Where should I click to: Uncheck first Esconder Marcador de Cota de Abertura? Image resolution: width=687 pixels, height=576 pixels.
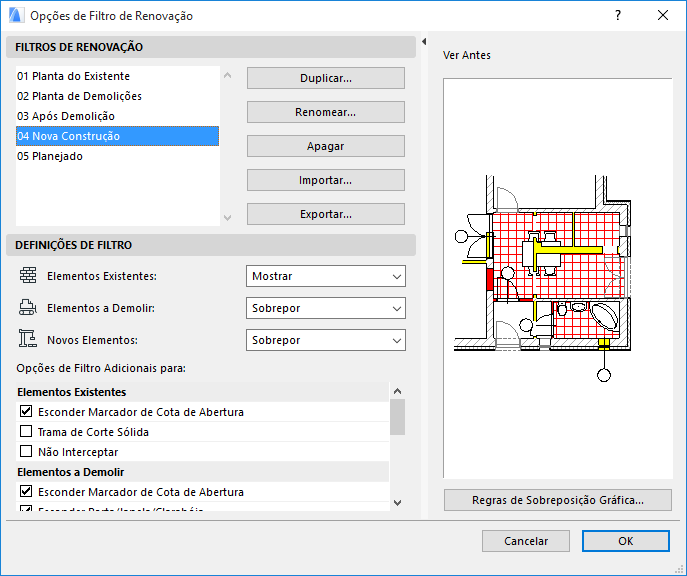click(x=27, y=412)
